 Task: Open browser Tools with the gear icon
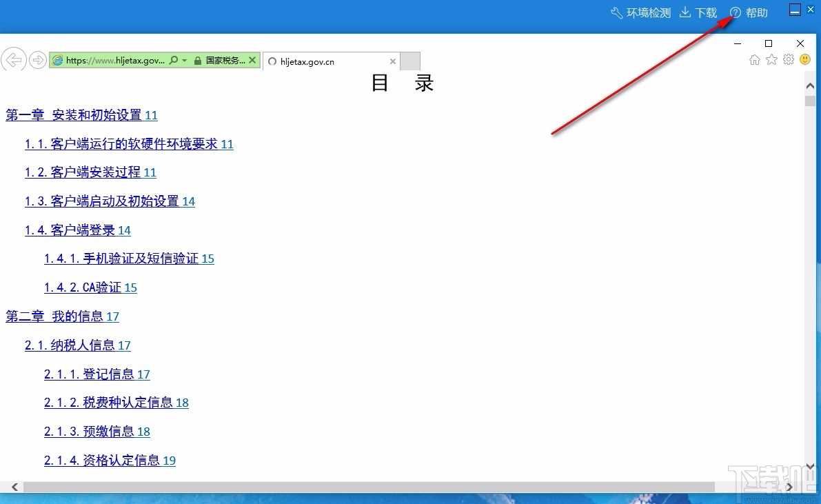point(789,60)
